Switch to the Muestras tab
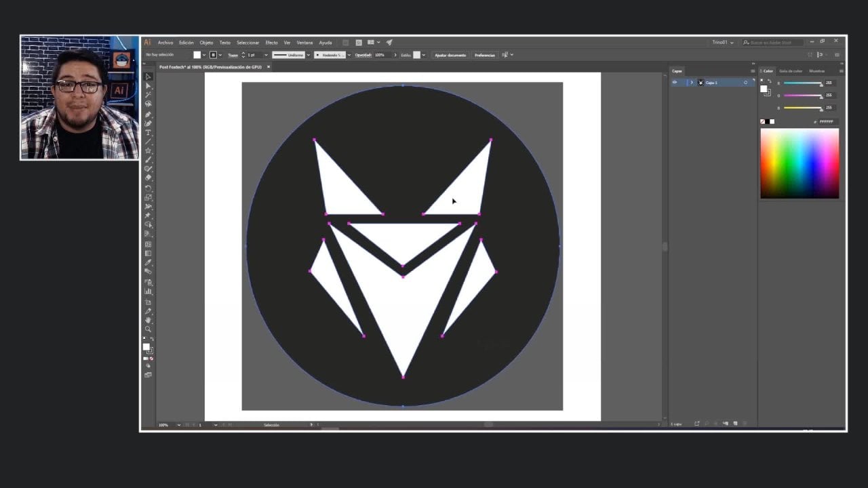The height and width of the screenshot is (488, 868). coord(816,70)
